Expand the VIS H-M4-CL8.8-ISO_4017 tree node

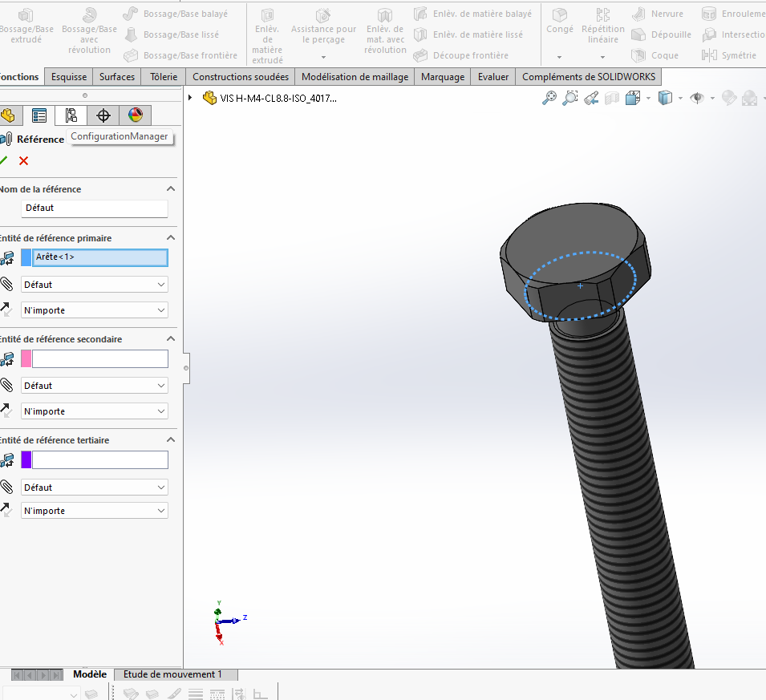[190, 98]
